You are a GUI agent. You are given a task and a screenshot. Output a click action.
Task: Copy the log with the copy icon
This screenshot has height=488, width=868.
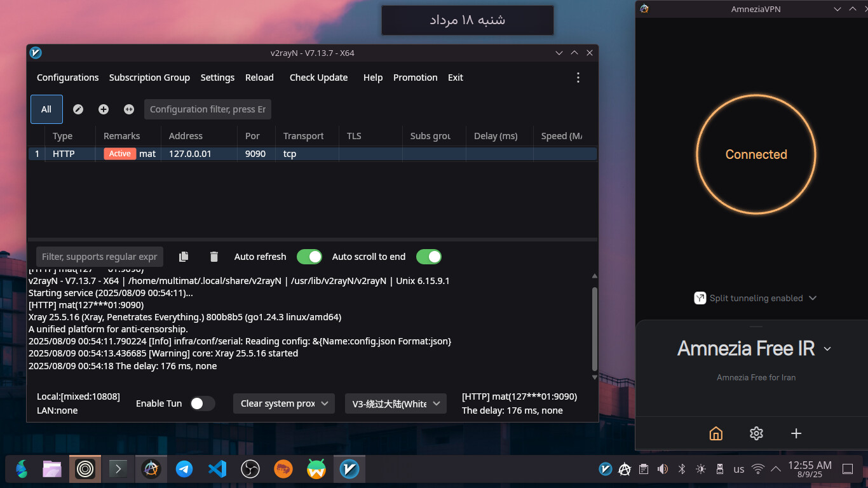[184, 257]
